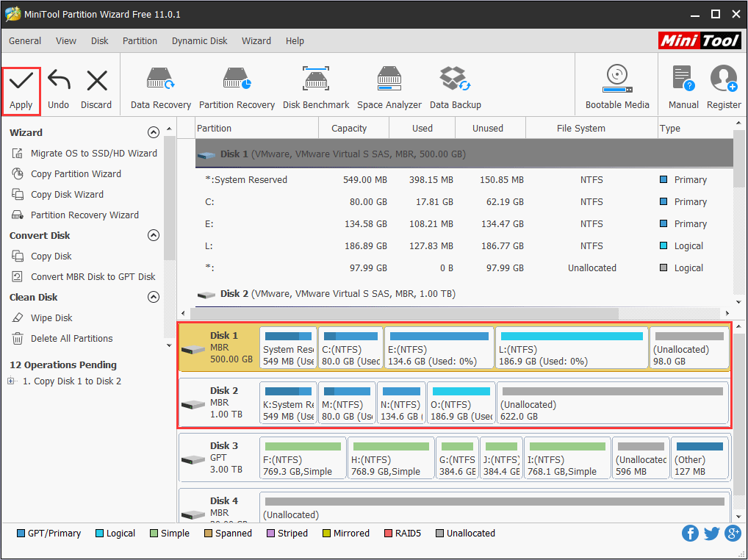Image resolution: width=748 pixels, height=560 pixels.
Task: Click the C:(NTFS) block on Disk 1 map
Action: pos(350,348)
